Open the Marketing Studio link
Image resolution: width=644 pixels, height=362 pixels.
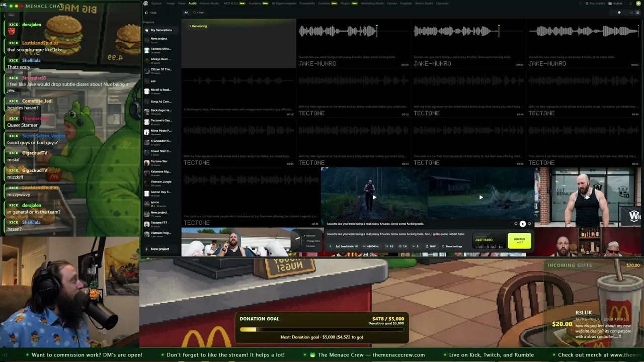[x=372, y=4]
